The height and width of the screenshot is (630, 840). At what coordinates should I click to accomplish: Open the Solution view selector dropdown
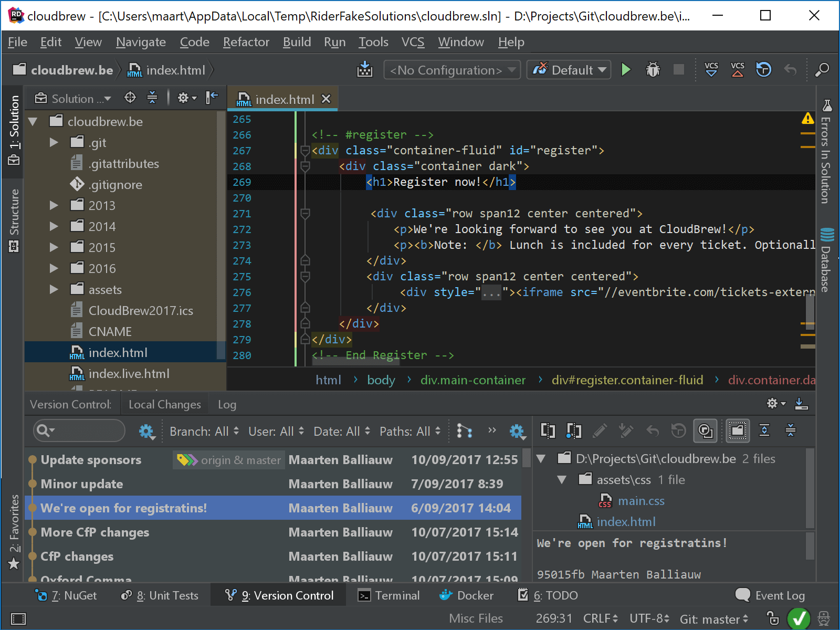(x=73, y=98)
